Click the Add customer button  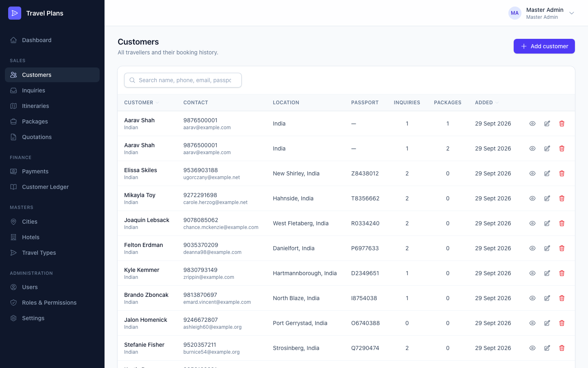click(544, 46)
